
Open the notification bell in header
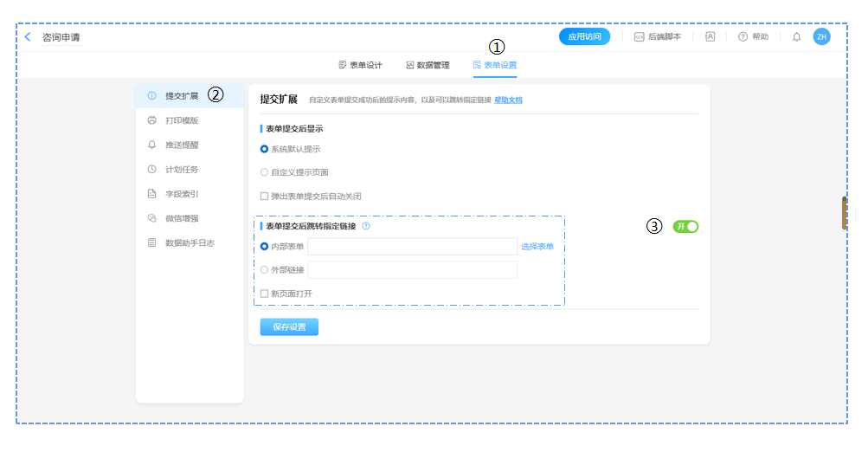796,37
